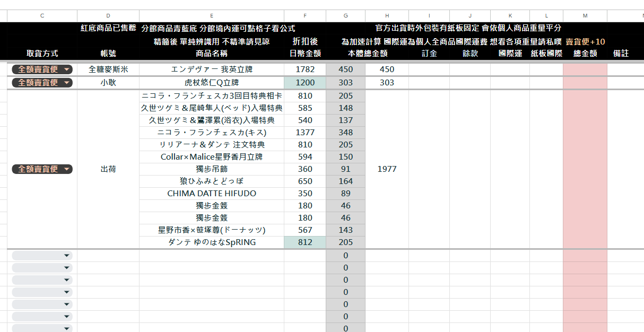Select the リリアーナ&ダンテ 注文特典 cell
Image resolution: width=644 pixels, height=332 pixels.
coord(212,145)
